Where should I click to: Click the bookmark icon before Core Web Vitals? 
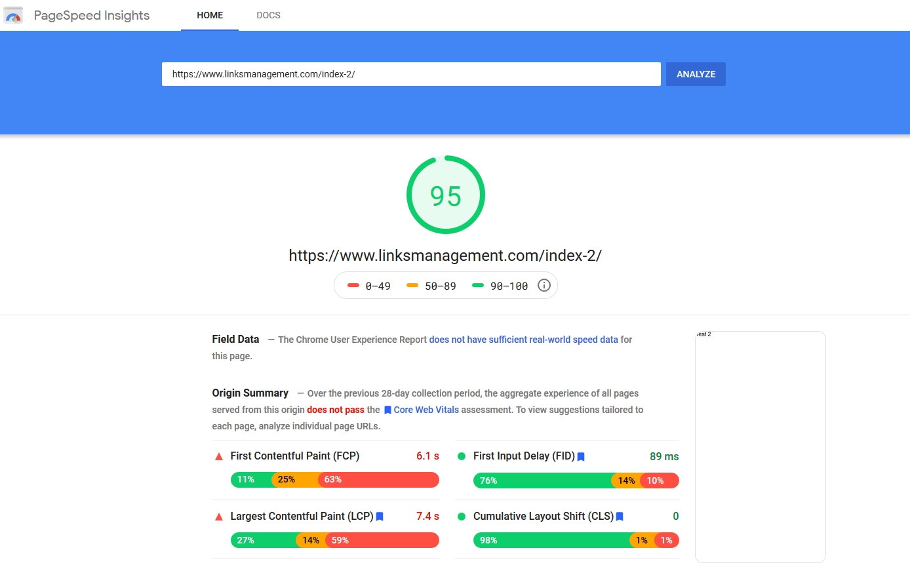coord(387,410)
